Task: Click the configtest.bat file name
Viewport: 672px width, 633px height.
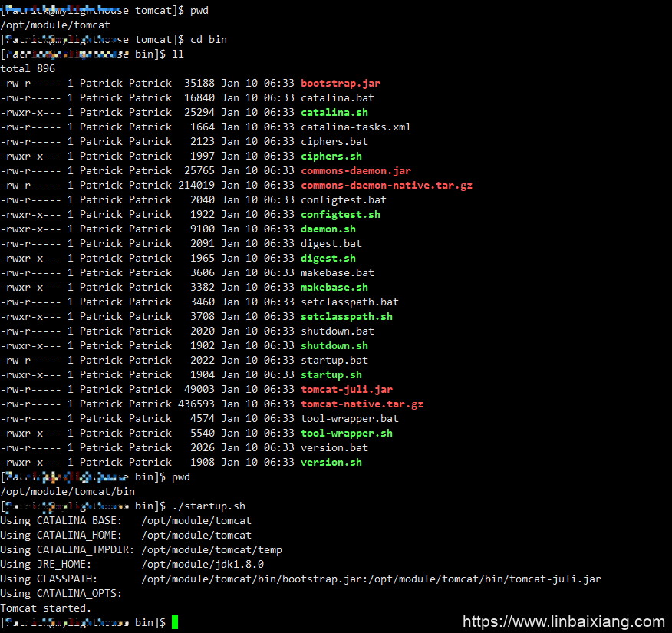Action: click(x=343, y=199)
